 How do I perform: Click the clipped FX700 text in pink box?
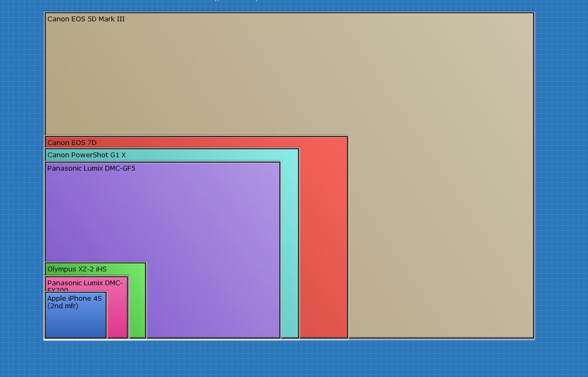pos(58,290)
